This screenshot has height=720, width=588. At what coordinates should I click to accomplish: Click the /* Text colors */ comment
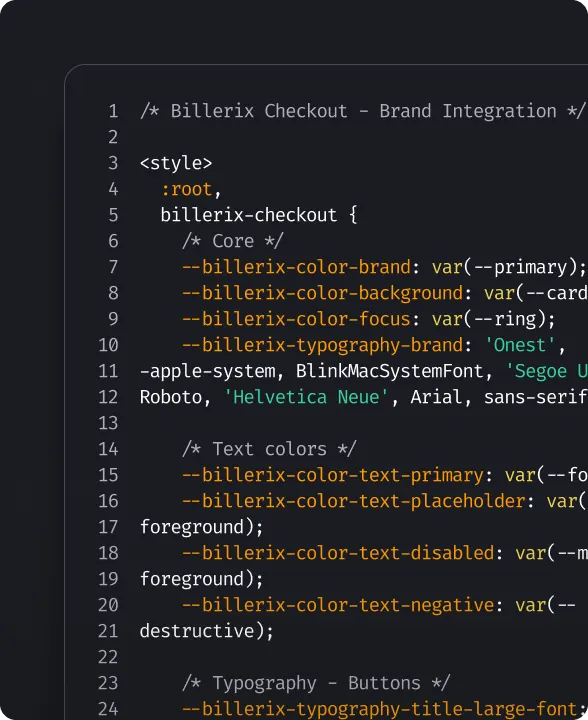point(269,449)
